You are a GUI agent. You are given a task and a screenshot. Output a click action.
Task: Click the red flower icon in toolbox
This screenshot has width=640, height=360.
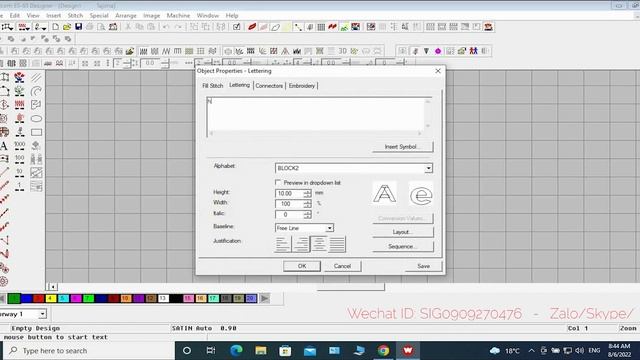[x=19, y=77]
